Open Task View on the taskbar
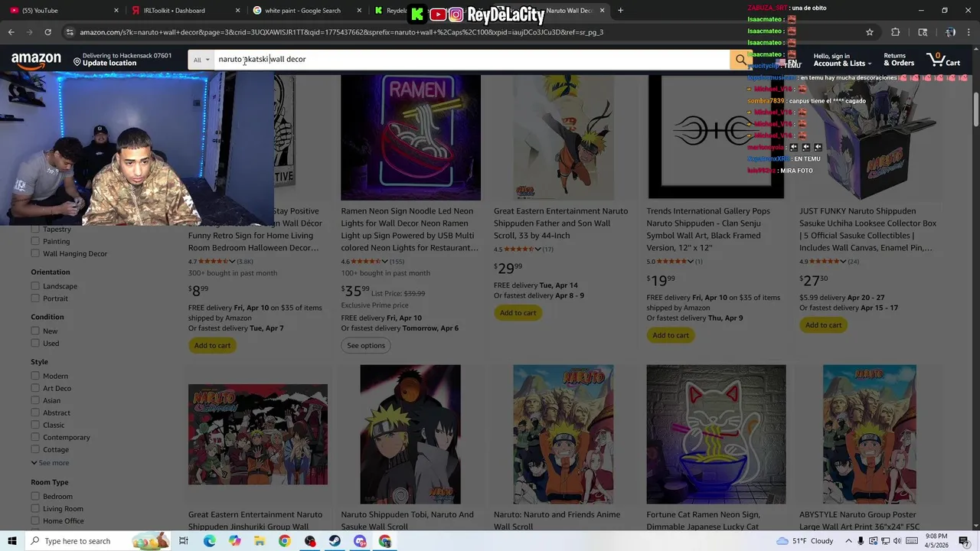This screenshot has height=551, width=980. coord(184,541)
